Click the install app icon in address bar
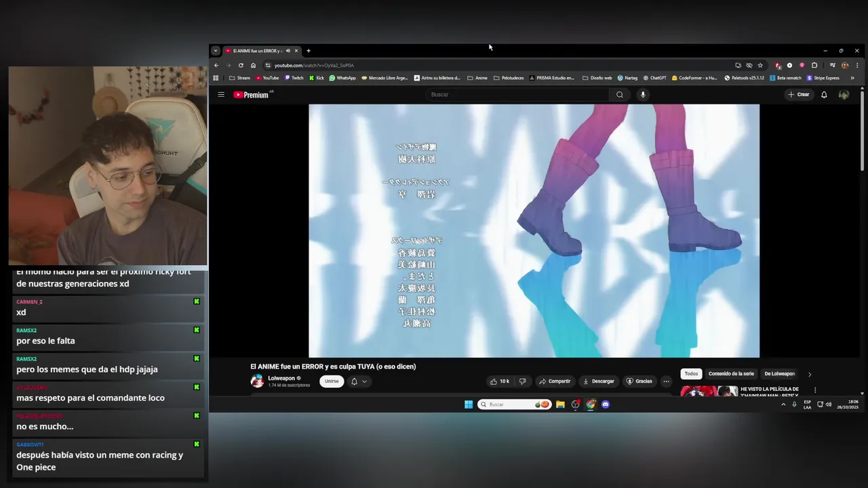868x488 pixels. click(x=738, y=65)
